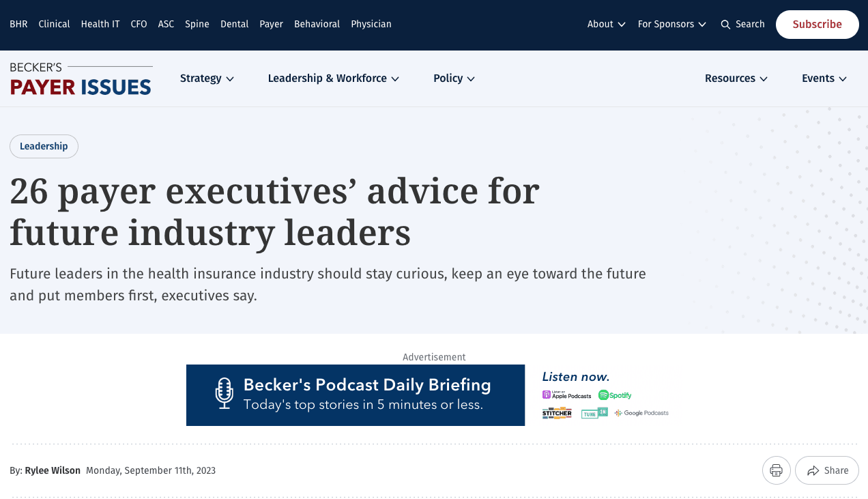The height and width of the screenshot is (499, 868).
Task: Open the Clinical section link
Action: pyautogui.click(x=54, y=24)
